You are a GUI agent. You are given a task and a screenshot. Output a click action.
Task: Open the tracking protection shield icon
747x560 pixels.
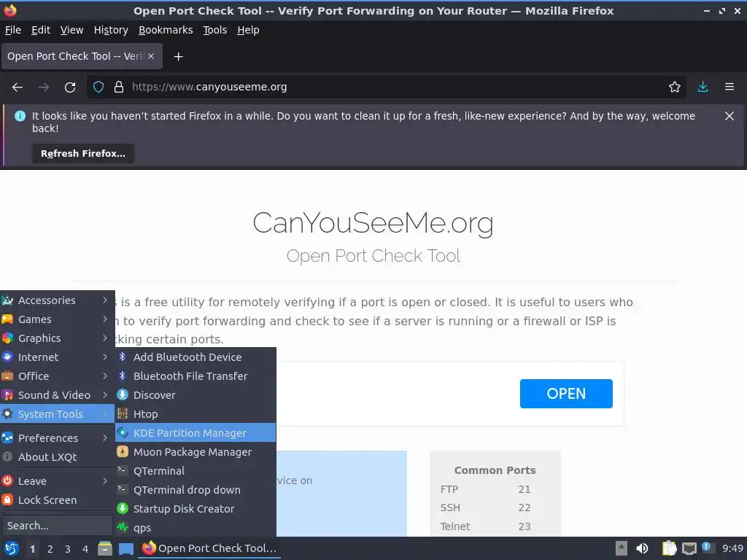pyautogui.click(x=98, y=87)
